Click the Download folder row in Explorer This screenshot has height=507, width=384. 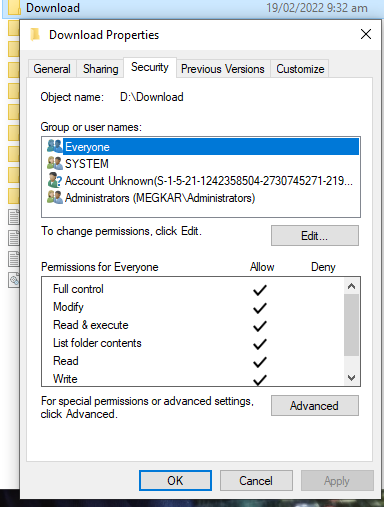(x=192, y=8)
